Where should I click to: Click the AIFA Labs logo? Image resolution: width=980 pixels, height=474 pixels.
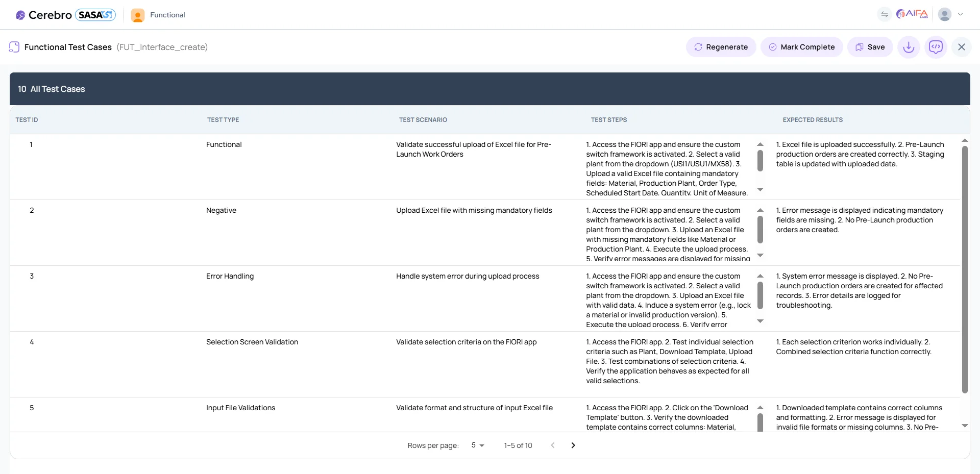(912, 14)
